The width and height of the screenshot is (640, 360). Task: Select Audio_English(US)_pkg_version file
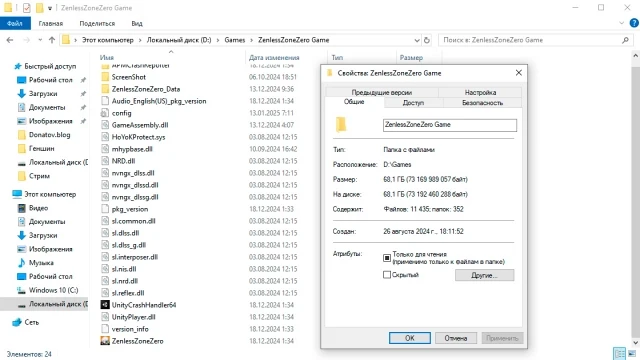coord(159,101)
